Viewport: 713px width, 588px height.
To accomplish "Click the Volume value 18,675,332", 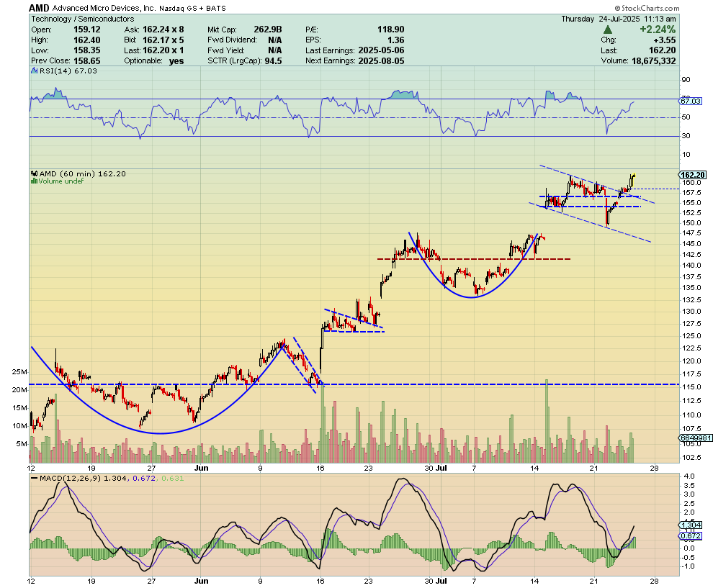I will [653, 61].
